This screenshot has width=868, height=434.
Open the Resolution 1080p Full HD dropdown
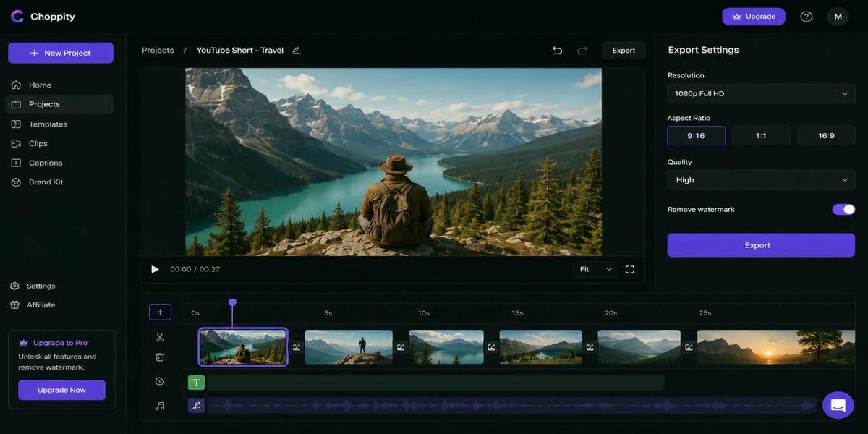761,93
